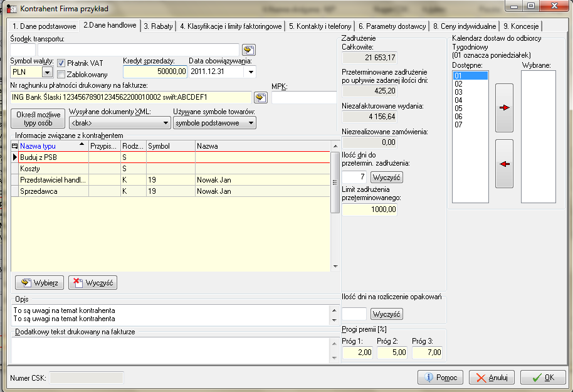Toggle the Płatnik VAT checkbox
This screenshot has height=392, width=573.
coord(61,63)
